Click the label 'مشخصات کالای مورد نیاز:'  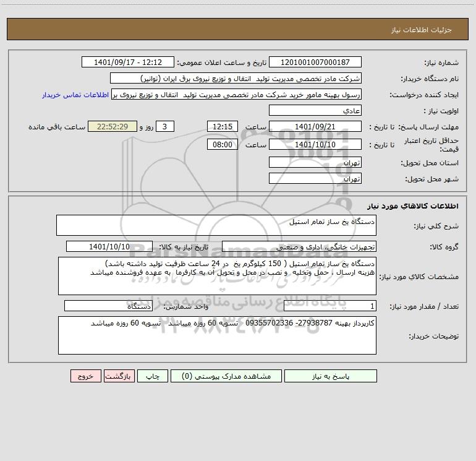[419, 277]
